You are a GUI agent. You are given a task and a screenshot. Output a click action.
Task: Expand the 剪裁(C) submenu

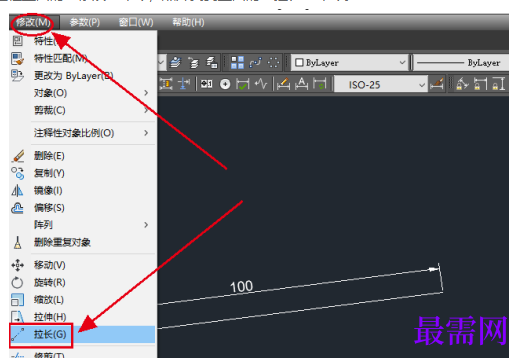click(83, 110)
